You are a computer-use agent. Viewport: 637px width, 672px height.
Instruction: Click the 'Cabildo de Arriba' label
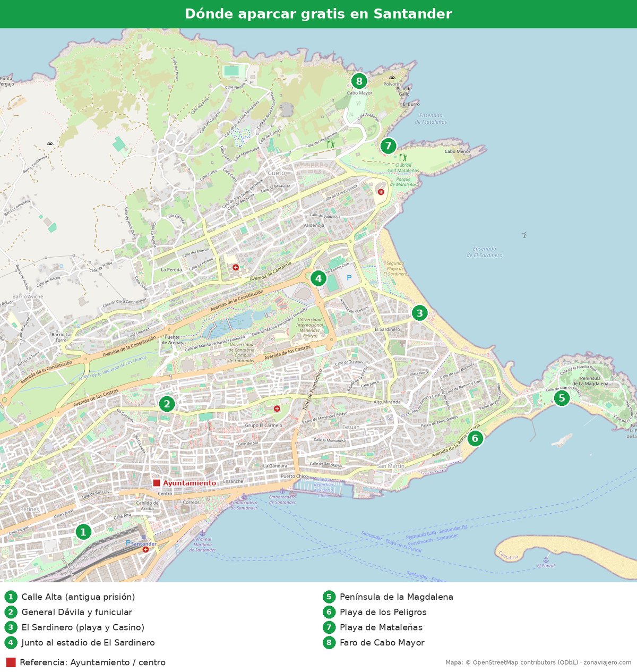pos(147,506)
